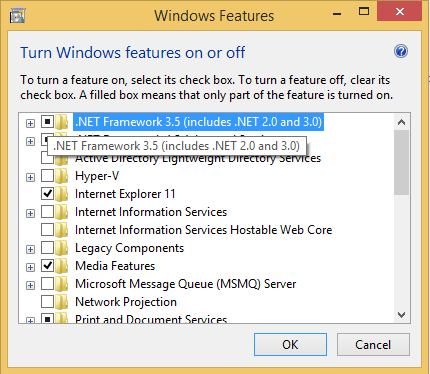
Task: Expand the .NET Framework 3.5 node
Action: (30, 123)
